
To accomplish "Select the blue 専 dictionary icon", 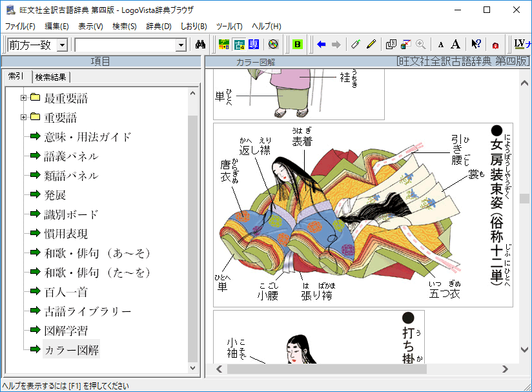I will (x=254, y=45).
